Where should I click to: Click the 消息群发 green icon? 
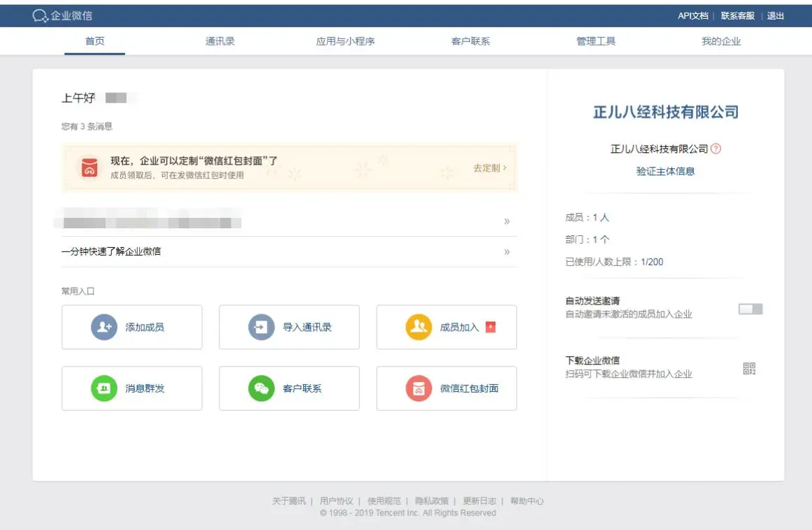coord(104,388)
